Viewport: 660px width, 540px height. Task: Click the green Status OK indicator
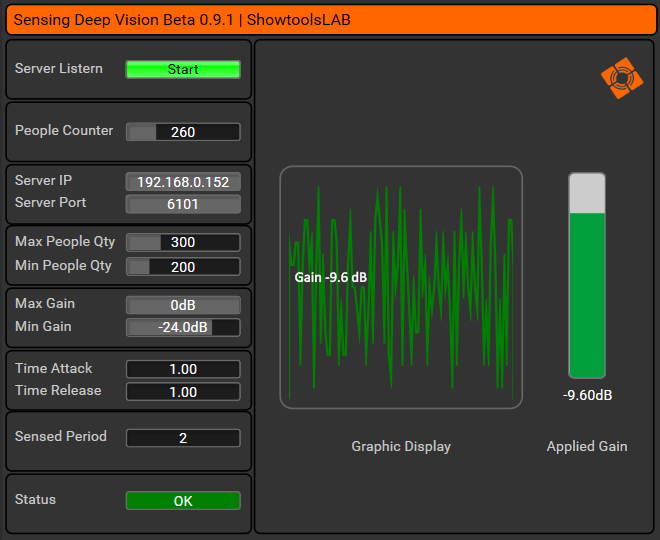tap(183, 501)
